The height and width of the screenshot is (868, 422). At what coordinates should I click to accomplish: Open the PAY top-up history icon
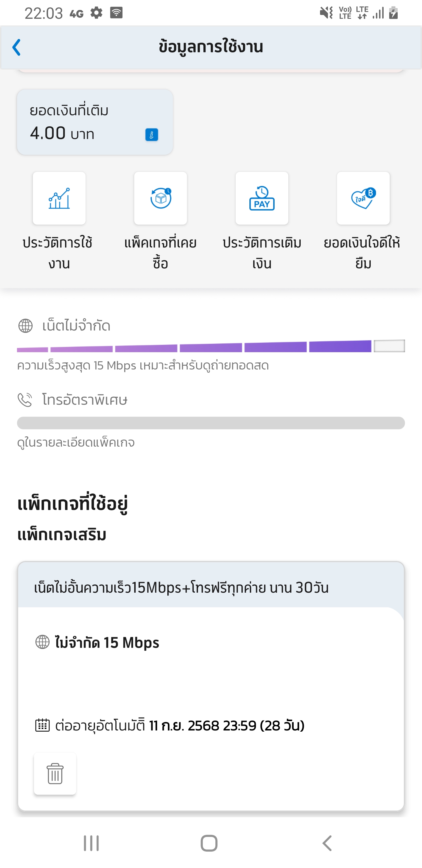pos(262,198)
